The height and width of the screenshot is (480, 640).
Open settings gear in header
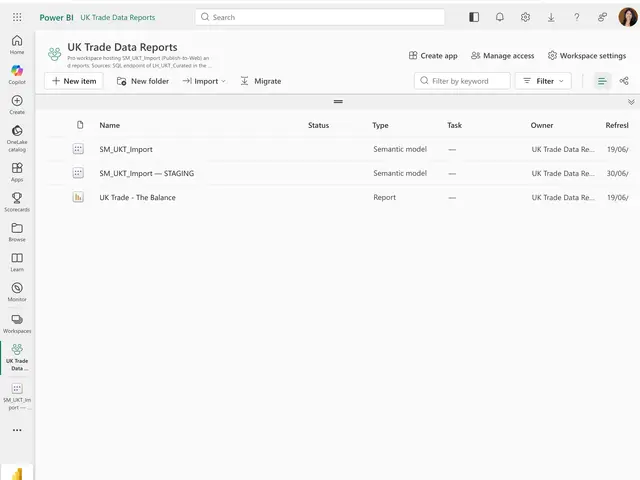[x=525, y=17]
